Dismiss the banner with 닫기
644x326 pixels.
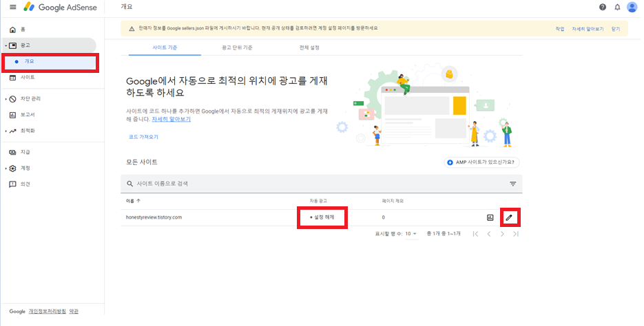(x=616, y=29)
